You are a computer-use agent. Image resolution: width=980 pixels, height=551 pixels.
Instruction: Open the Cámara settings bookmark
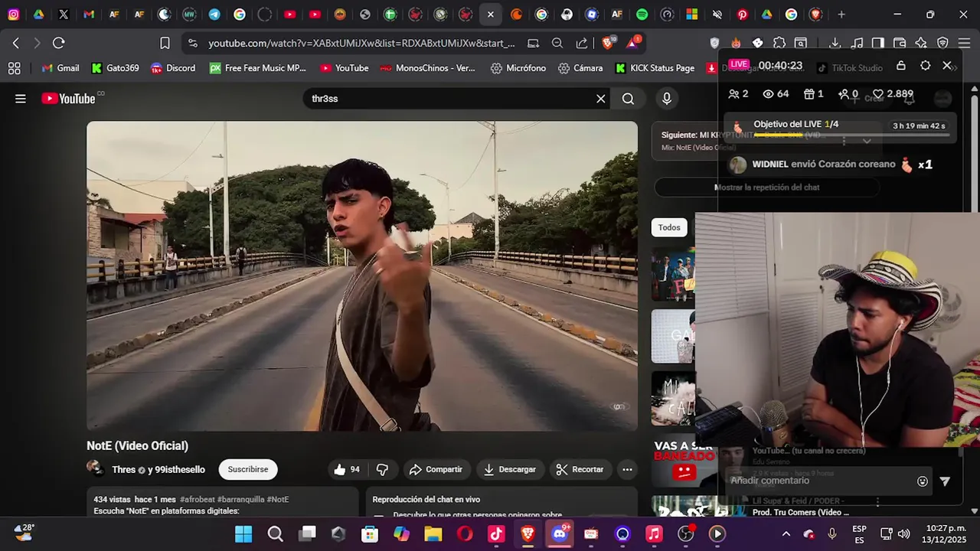click(x=580, y=68)
